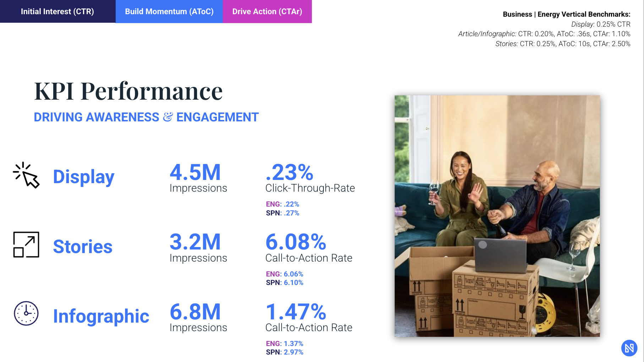
Task: Click the Stories label
Action: point(83,246)
